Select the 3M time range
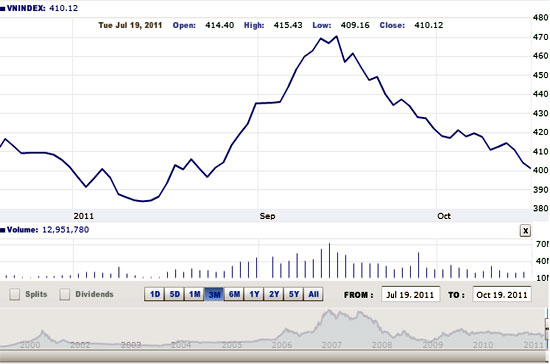 coord(214,294)
